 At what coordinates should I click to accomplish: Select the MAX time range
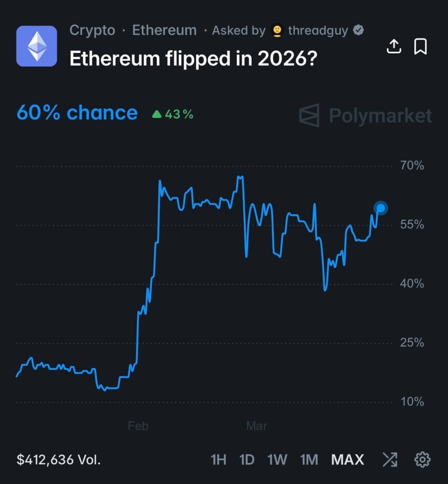pyautogui.click(x=348, y=459)
